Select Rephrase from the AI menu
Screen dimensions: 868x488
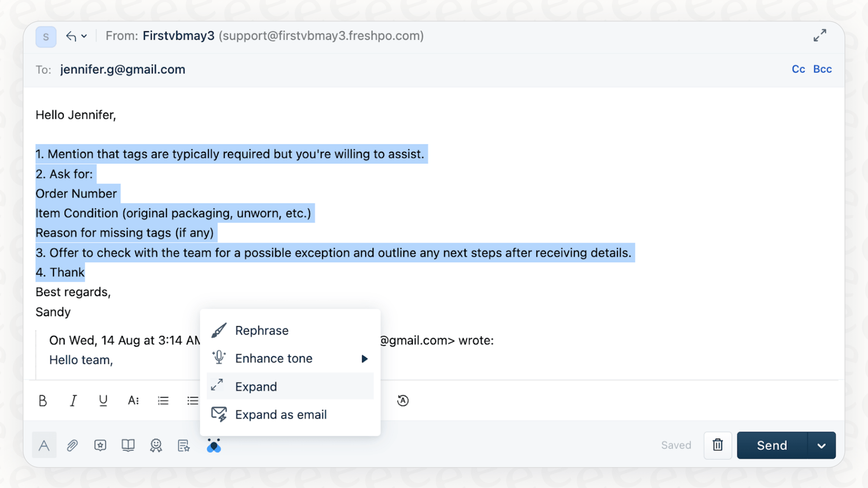point(261,330)
